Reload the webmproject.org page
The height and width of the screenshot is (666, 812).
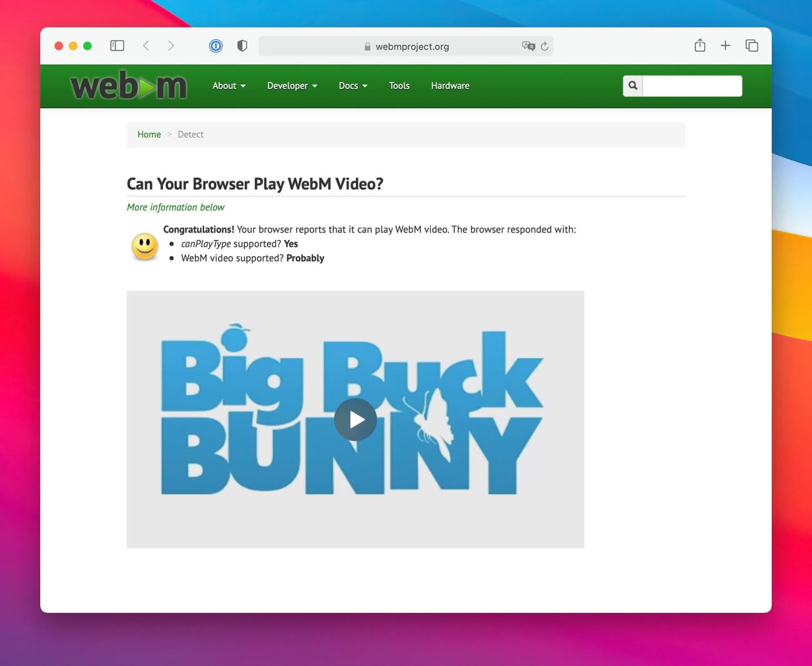click(x=545, y=46)
